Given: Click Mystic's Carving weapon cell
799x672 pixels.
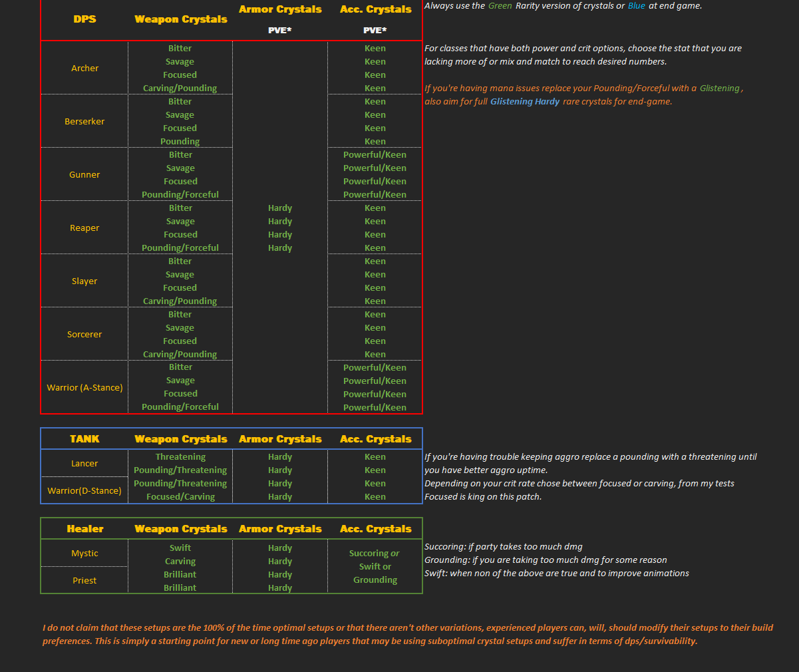Looking at the screenshot, I should [x=180, y=561].
